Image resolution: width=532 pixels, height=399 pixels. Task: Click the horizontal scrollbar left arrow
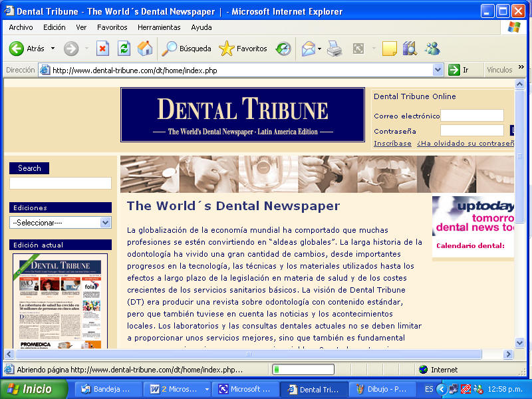(x=9, y=354)
